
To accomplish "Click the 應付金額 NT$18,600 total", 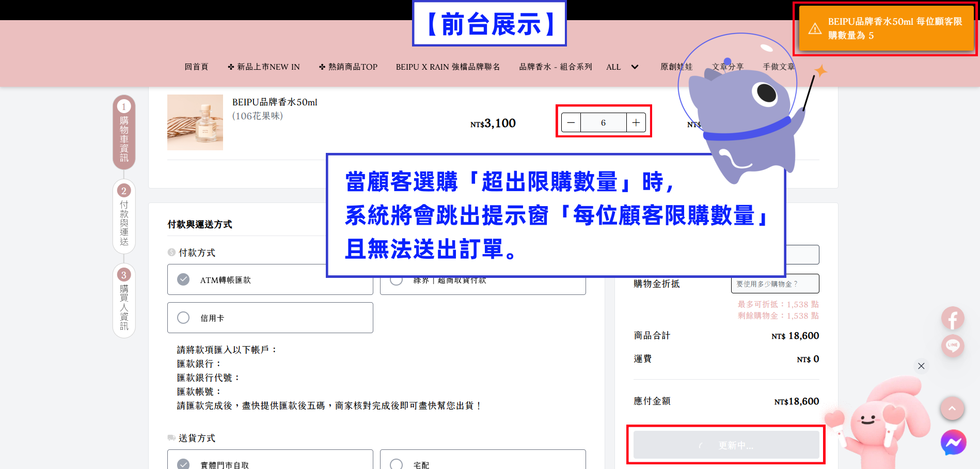I will (797, 401).
